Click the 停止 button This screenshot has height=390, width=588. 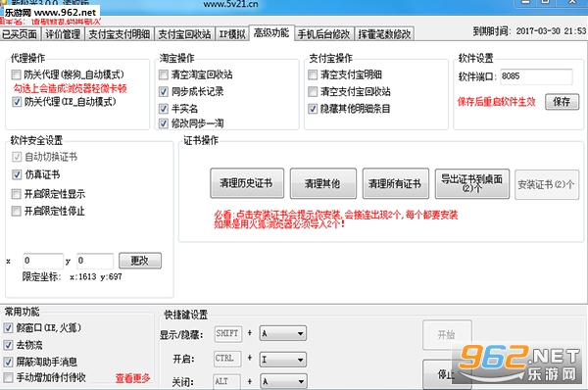(446, 374)
